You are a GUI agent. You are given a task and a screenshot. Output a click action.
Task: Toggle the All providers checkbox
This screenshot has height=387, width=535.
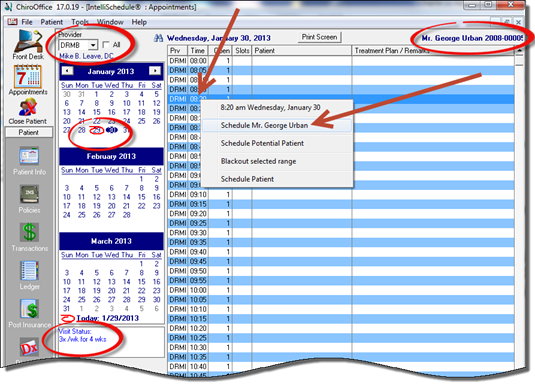pyautogui.click(x=106, y=45)
